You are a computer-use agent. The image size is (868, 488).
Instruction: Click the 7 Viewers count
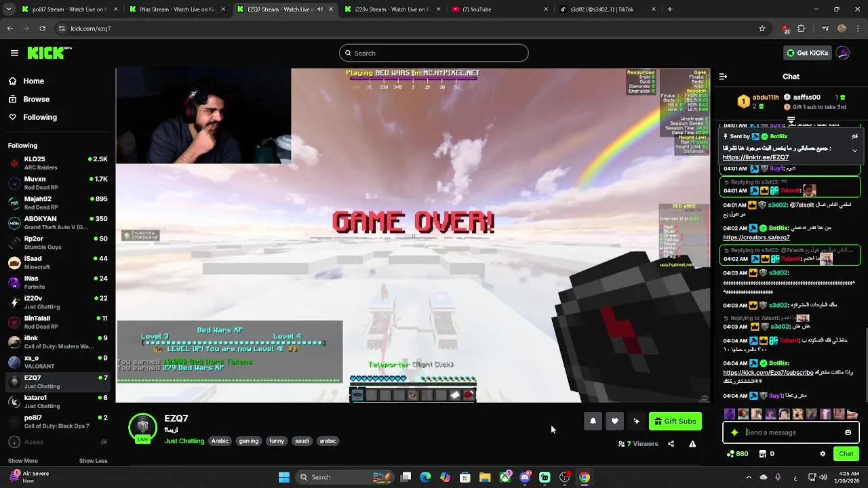638,444
